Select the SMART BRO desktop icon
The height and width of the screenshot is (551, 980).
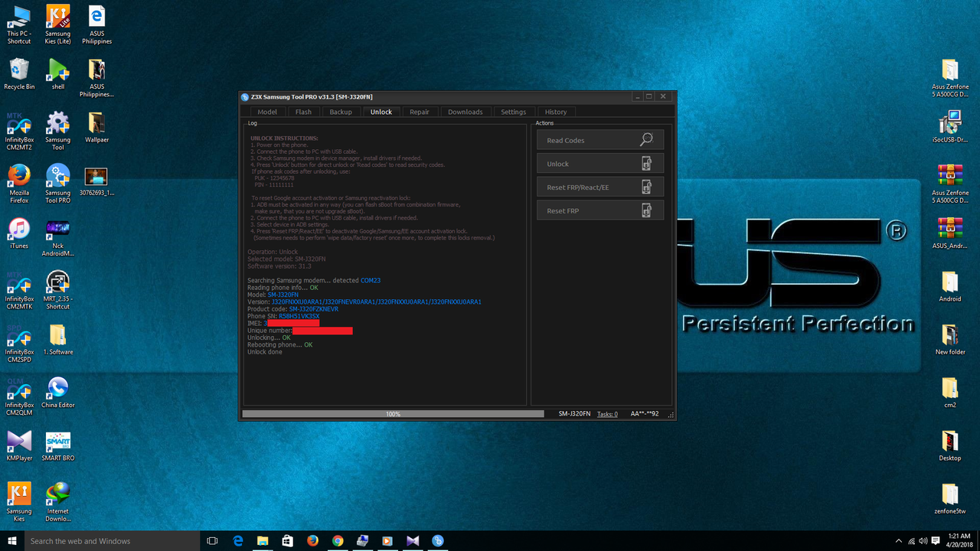click(x=58, y=446)
